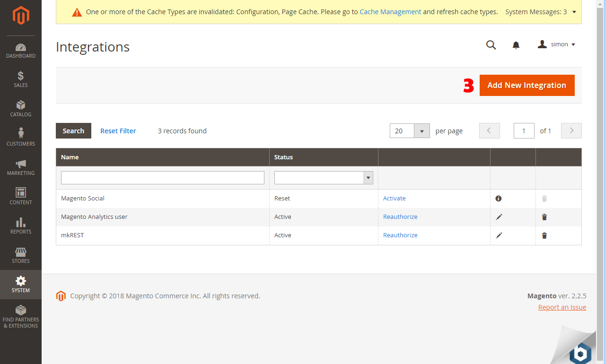Expand System Messages: 3 dropdown
Image resolution: width=605 pixels, height=364 pixels.
click(x=541, y=12)
